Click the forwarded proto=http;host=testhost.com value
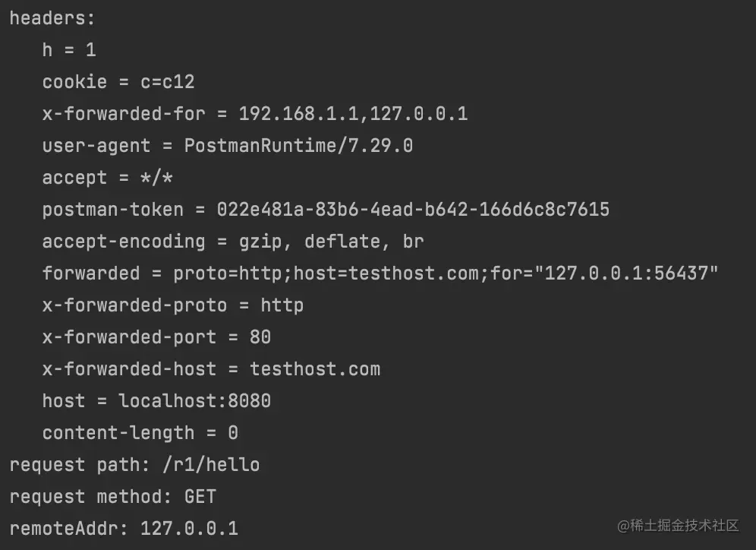Image resolution: width=756 pixels, height=550 pixels. 446,273
